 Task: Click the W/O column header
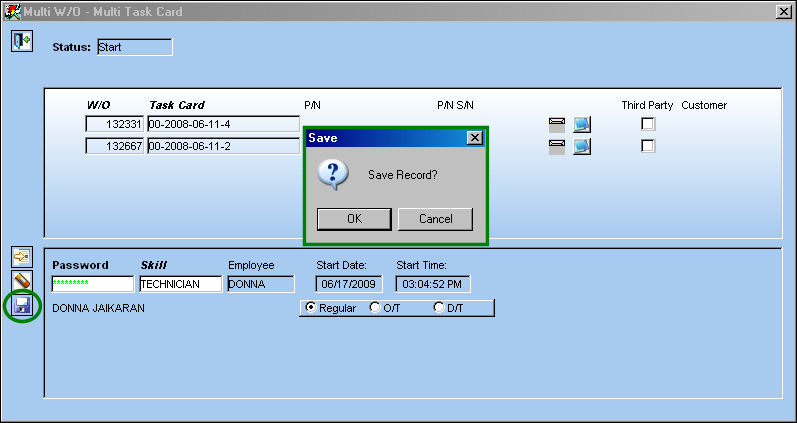point(99,105)
